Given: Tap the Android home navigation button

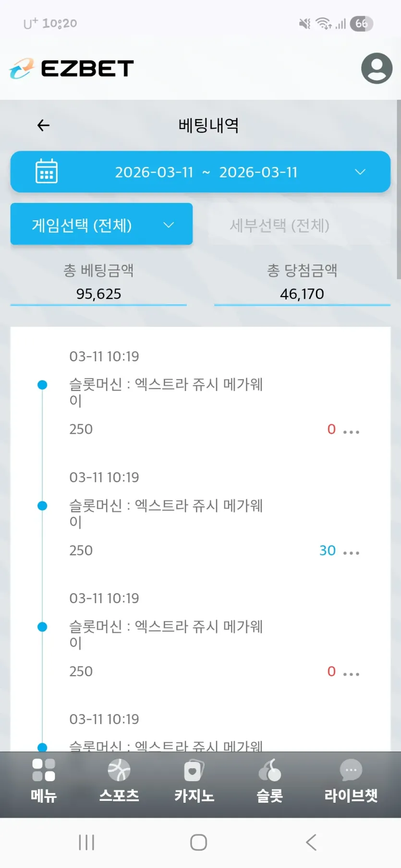Looking at the screenshot, I should (x=198, y=842).
